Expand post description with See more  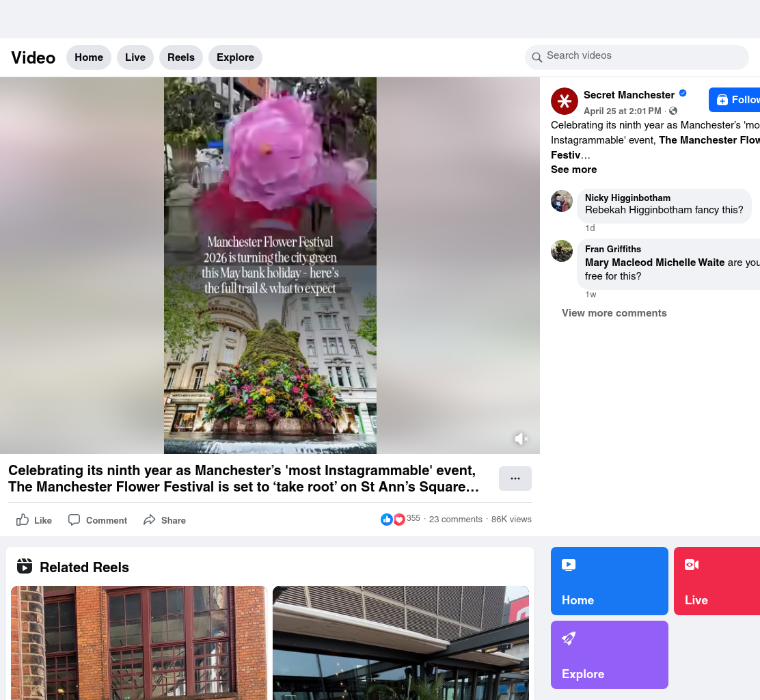pos(573,170)
